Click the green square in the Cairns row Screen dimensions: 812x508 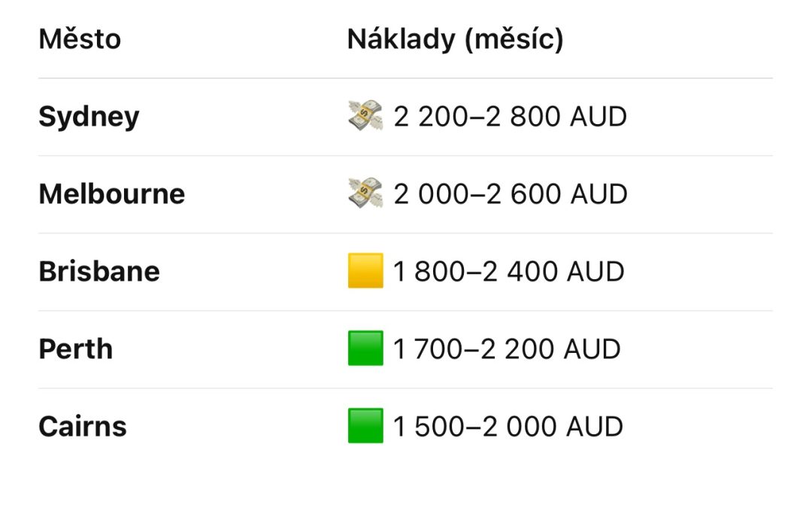click(365, 425)
